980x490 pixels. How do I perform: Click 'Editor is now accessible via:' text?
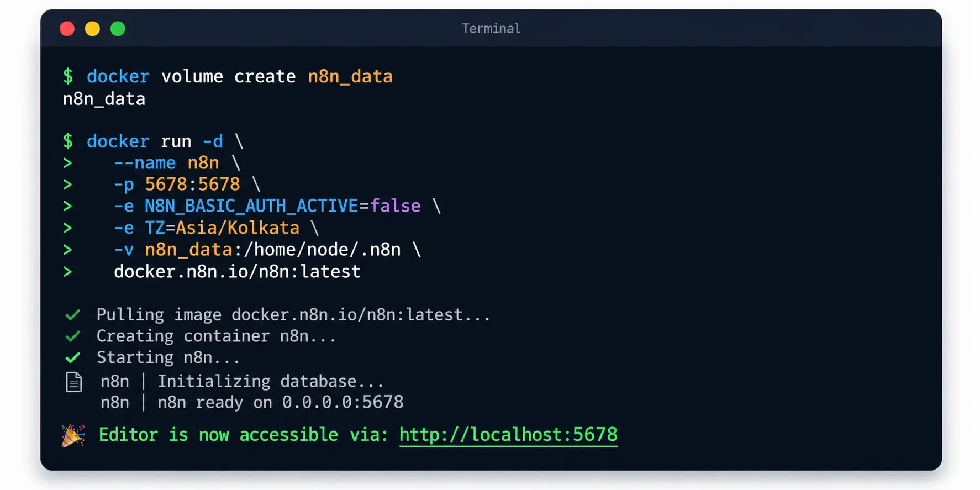pyautogui.click(x=243, y=435)
